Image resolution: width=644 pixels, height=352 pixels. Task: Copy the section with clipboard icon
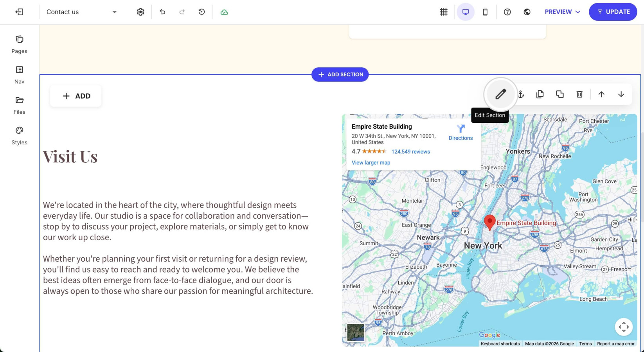pos(540,94)
